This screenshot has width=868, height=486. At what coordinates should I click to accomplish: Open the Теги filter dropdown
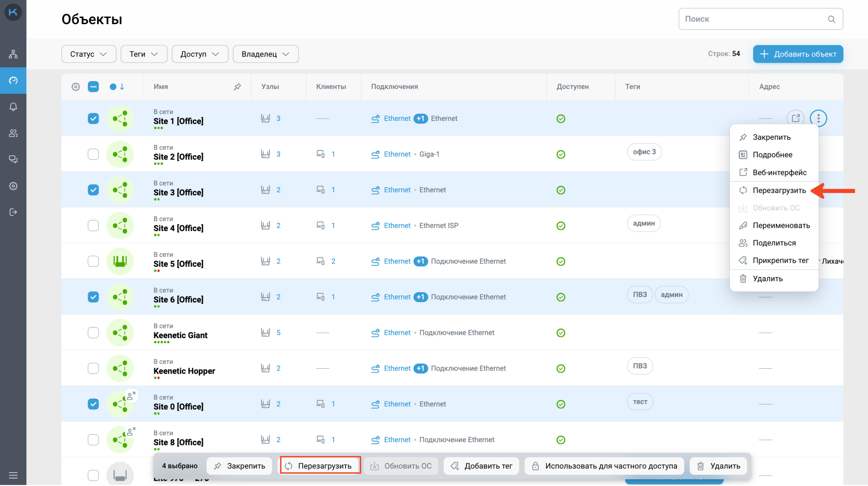point(144,54)
